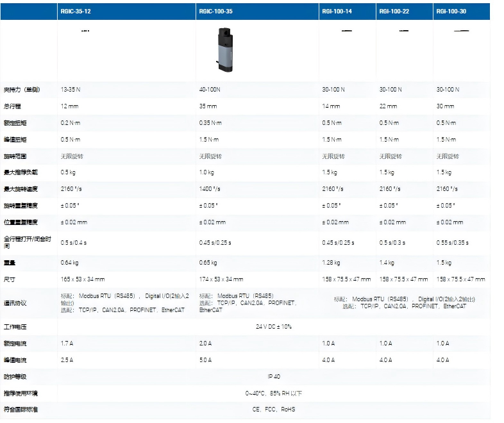Select the 0~40°C, 85% RH environment text
504x423 pixels.
pyautogui.click(x=274, y=393)
